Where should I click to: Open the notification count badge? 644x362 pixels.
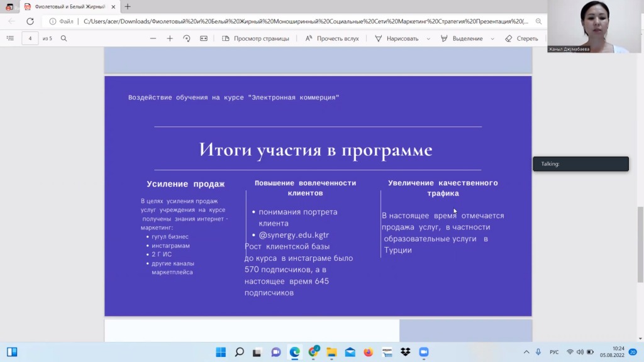click(633, 352)
